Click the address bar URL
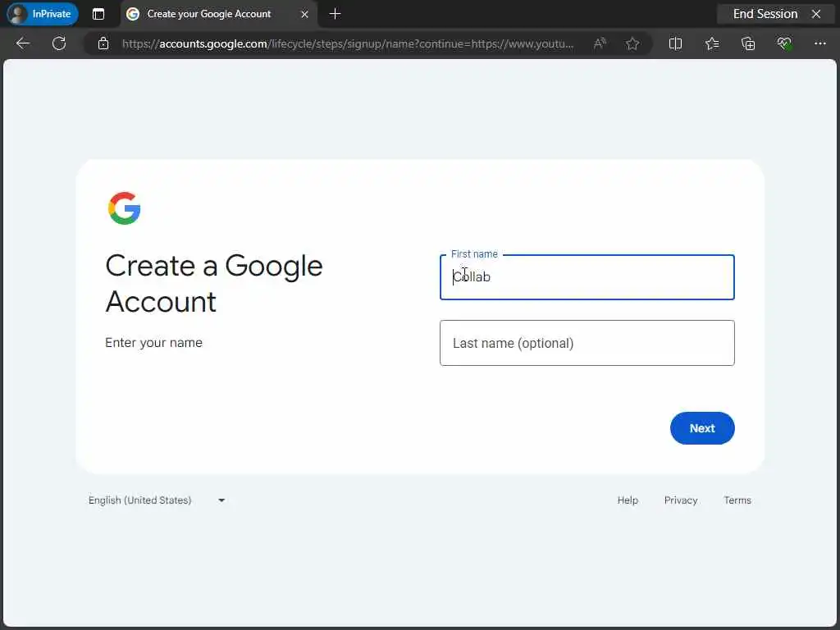Viewport: 840px width, 630px height. 348,44
